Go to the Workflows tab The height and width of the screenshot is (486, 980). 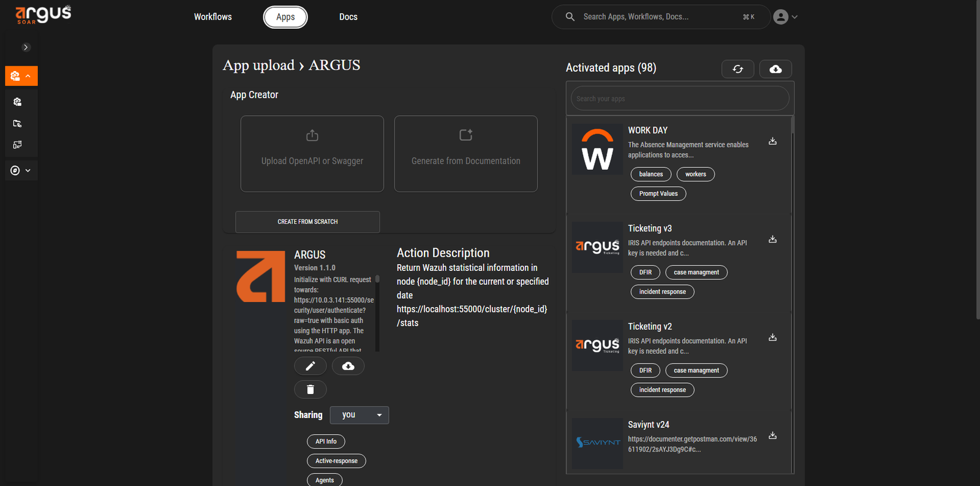coord(213,17)
